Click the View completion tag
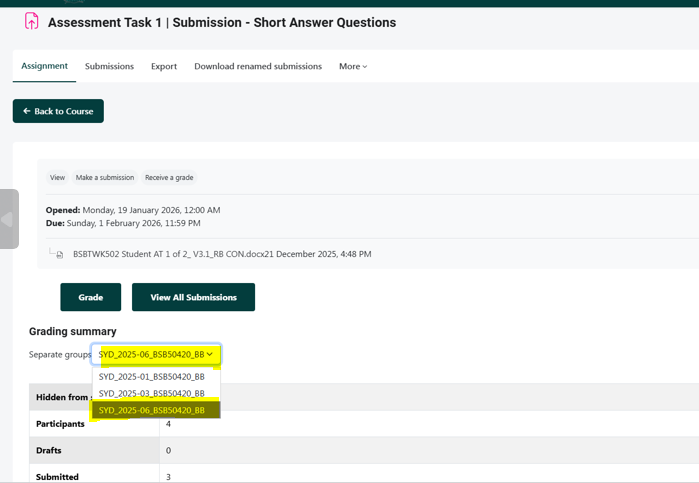Image resolution: width=699 pixels, height=483 pixels. tap(57, 178)
